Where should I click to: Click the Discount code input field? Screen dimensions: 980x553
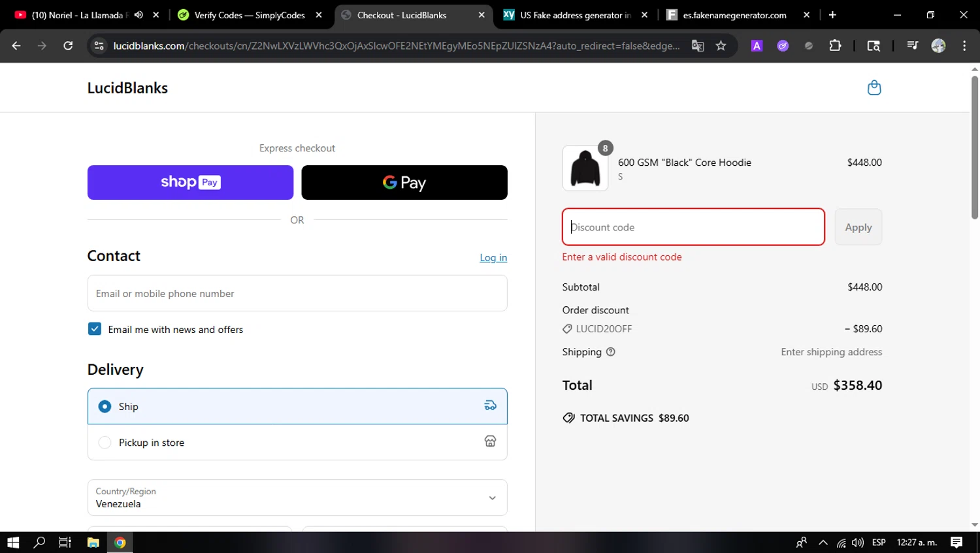[693, 227]
